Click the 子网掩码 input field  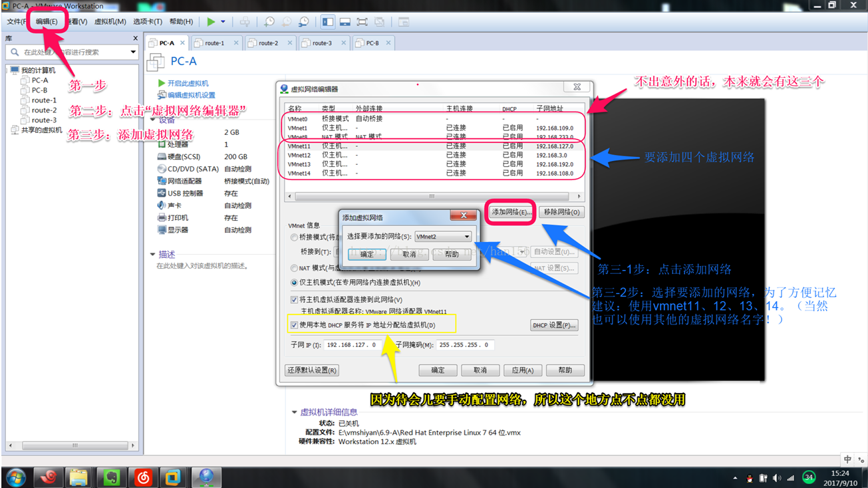pos(466,345)
